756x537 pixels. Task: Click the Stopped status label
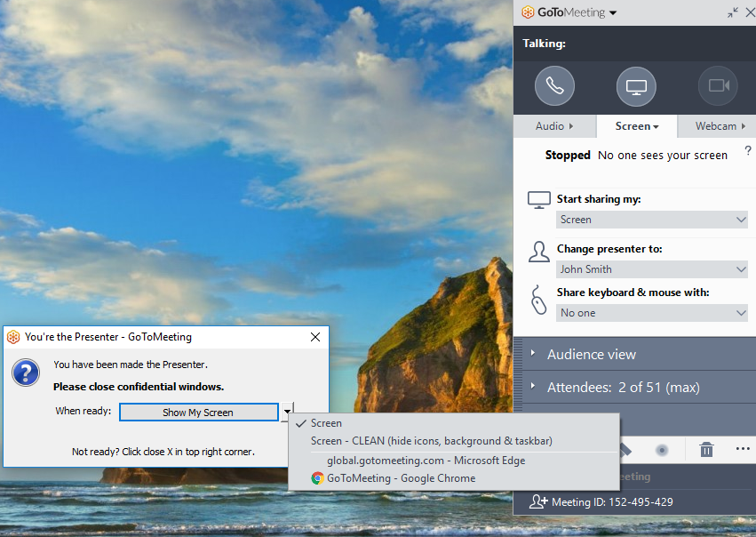point(568,155)
